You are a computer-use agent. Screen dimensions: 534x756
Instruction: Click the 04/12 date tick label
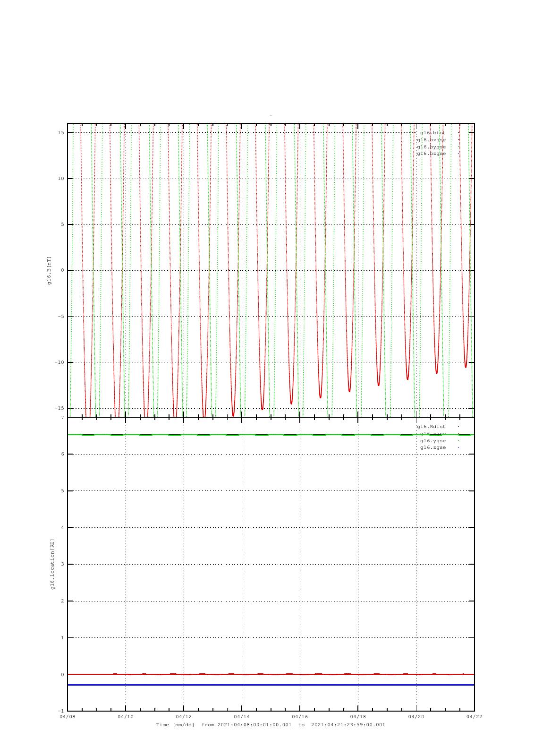pyautogui.click(x=184, y=717)
